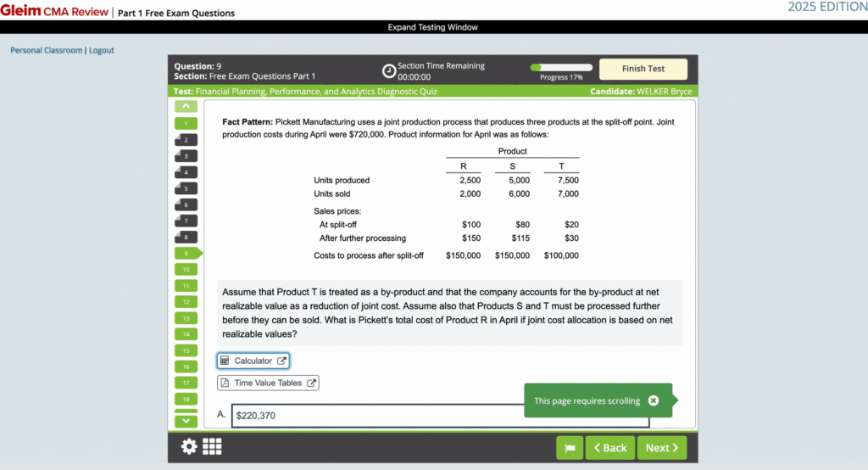The width and height of the screenshot is (868, 470).
Task: Go to the Next question
Action: tap(661, 448)
